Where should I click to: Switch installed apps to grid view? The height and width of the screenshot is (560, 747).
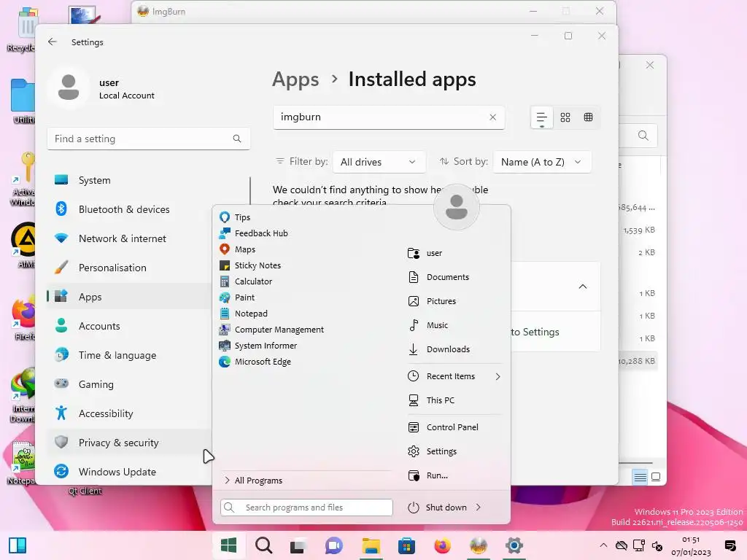click(565, 117)
